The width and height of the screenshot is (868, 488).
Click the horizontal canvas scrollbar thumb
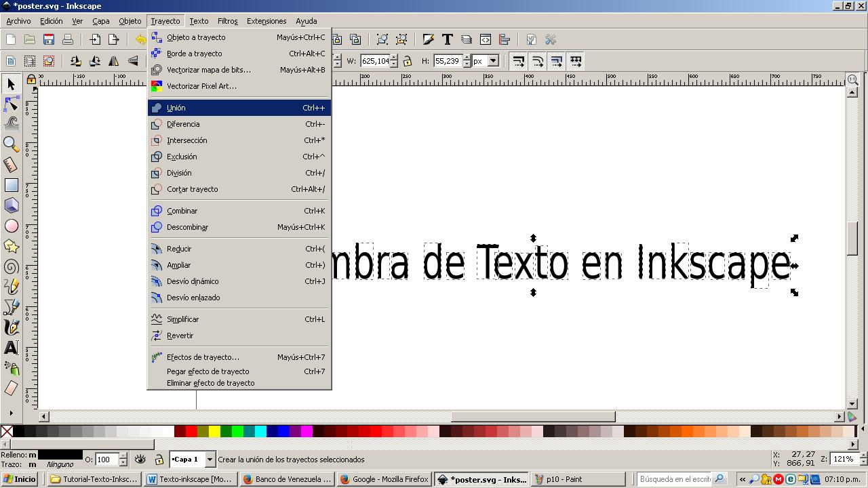[x=533, y=417]
